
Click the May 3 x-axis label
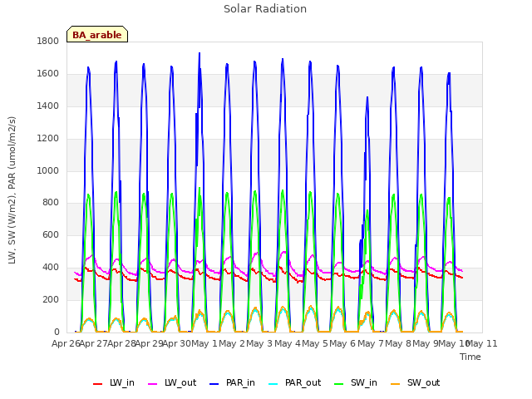click(259, 343)
